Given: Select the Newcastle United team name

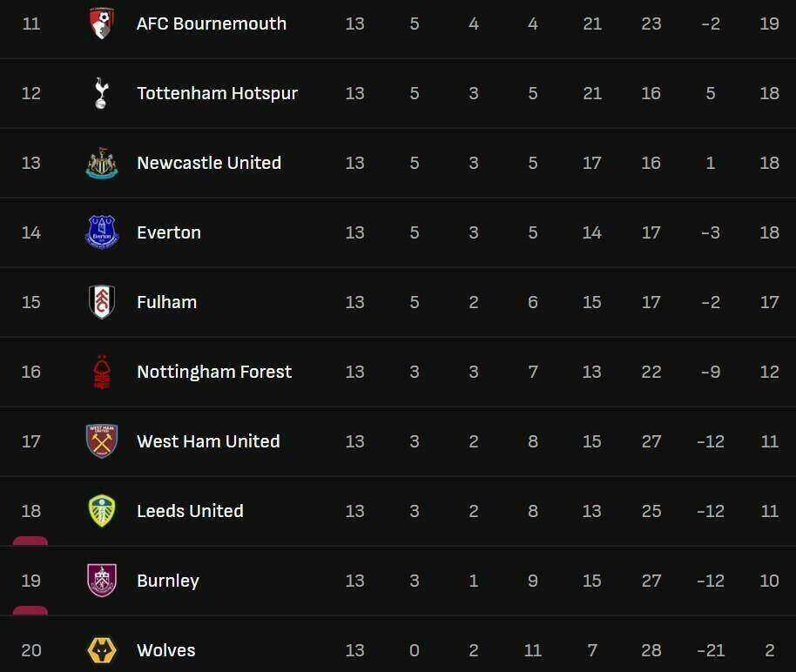Looking at the screenshot, I should (x=209, y=163).
